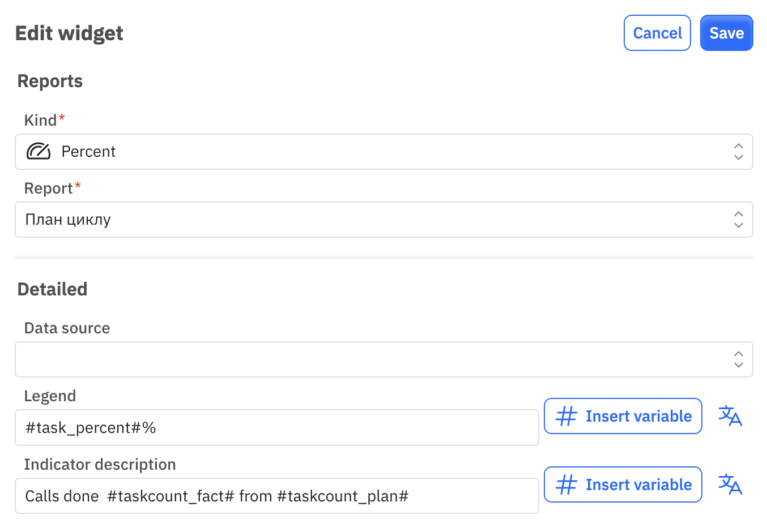Click hash icon in Indicator Insert variable
The width and height of the screenshot is (767, 532).
[566, 484]
